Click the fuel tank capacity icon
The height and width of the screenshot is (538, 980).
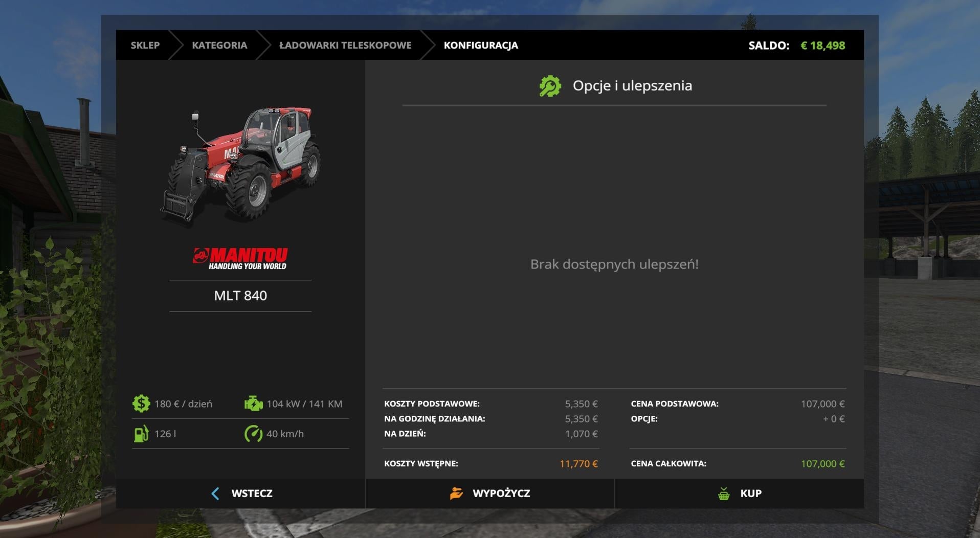tap(141, 434)
